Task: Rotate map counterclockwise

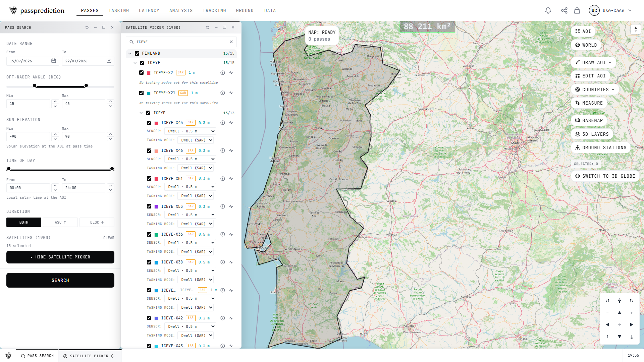Action: 607,301
